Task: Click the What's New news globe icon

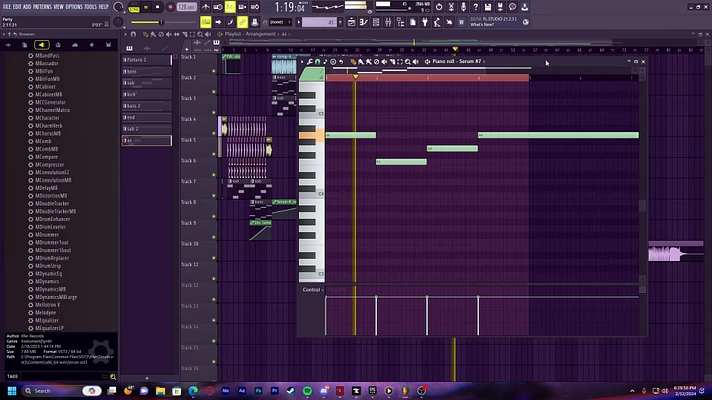Action: point(526,22)
